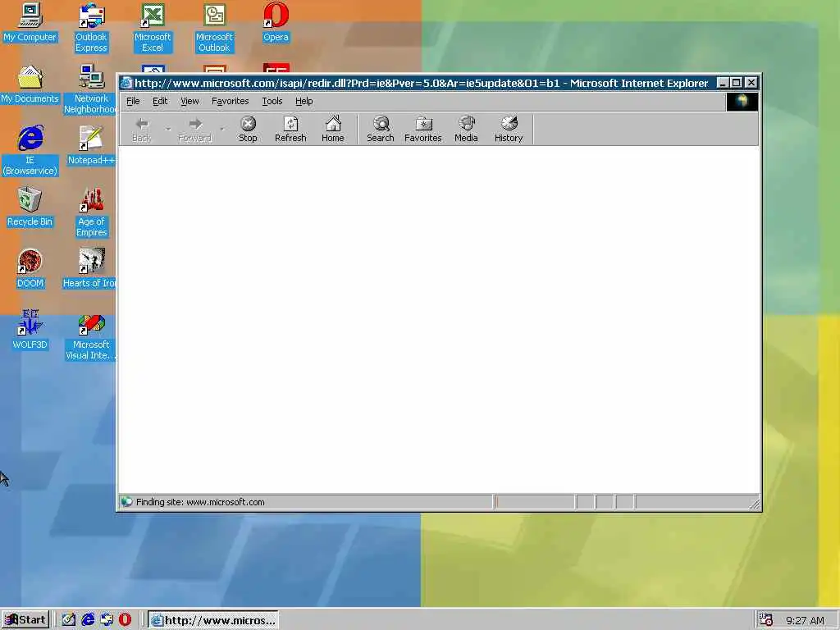Open the Start menu
Image resolution: width=840 pixels, height=630 pixels.
(x=25, y=620)
